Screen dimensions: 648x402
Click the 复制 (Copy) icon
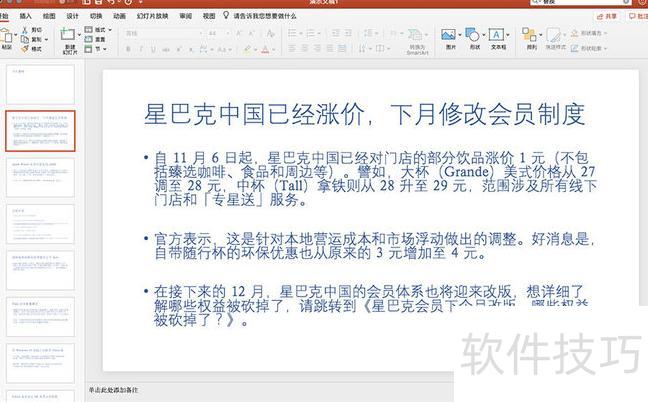[25, 39]
